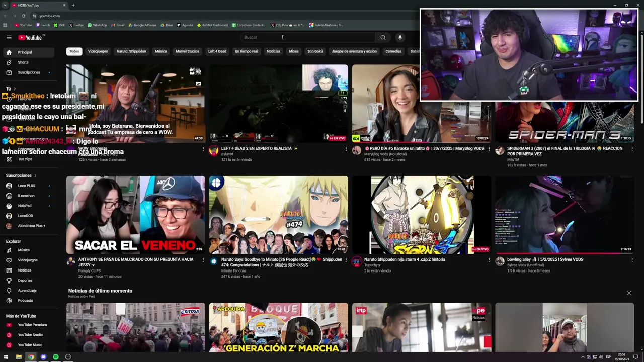Click the Buscar search field
This screenshot has width=644, height=362.
point(308,37)
